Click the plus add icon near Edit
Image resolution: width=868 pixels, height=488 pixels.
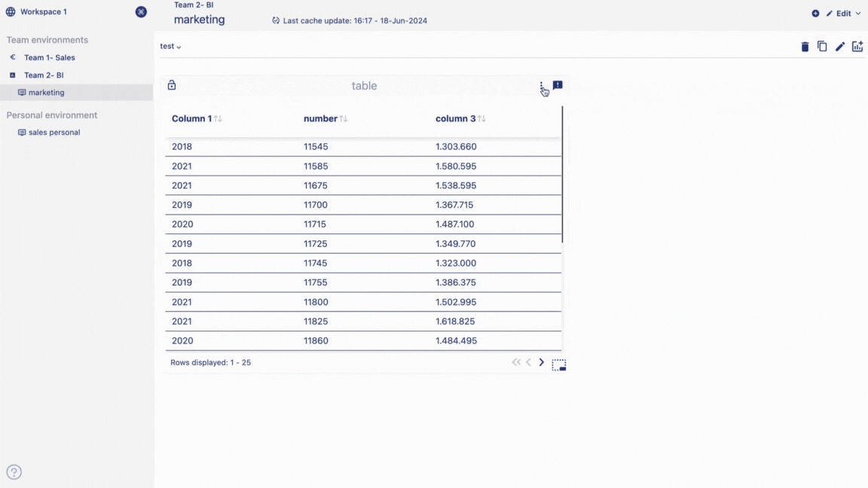tap(815, 14)
